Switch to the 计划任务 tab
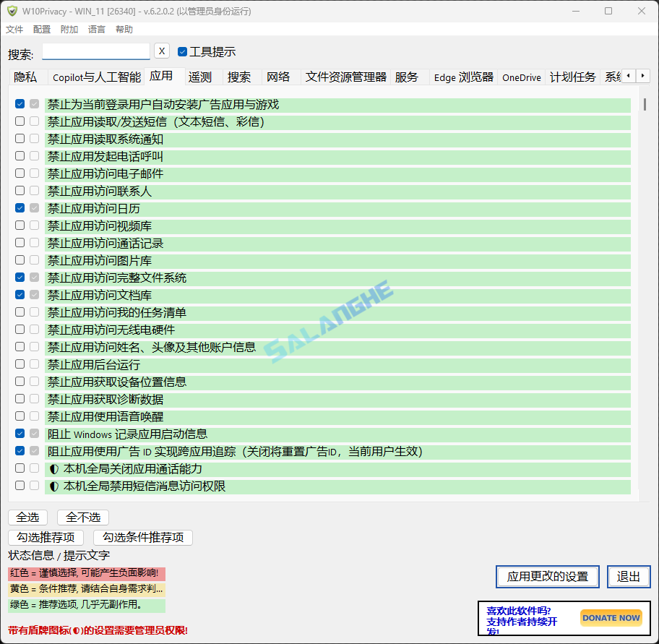Screen dimensions: 659x644 573,77
